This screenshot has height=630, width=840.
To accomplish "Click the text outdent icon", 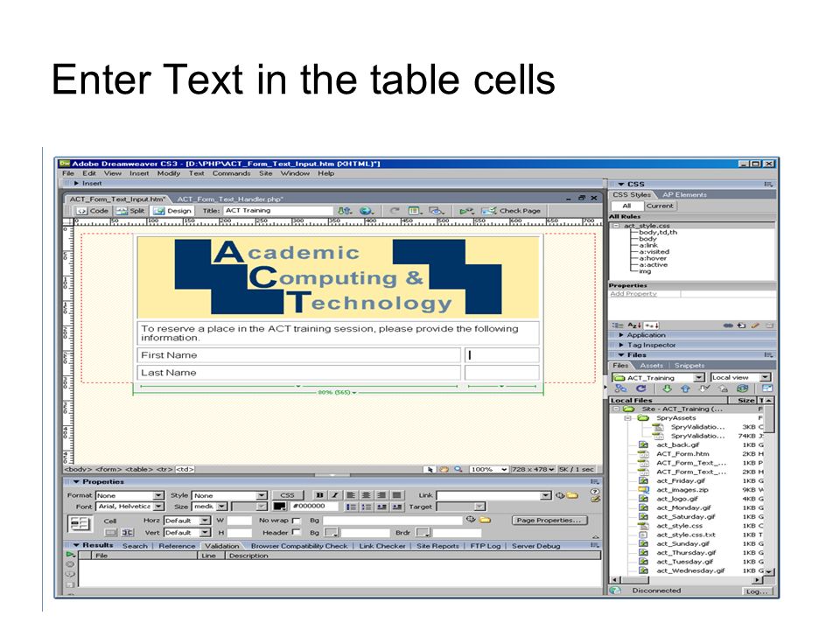I will click(381, 507).
